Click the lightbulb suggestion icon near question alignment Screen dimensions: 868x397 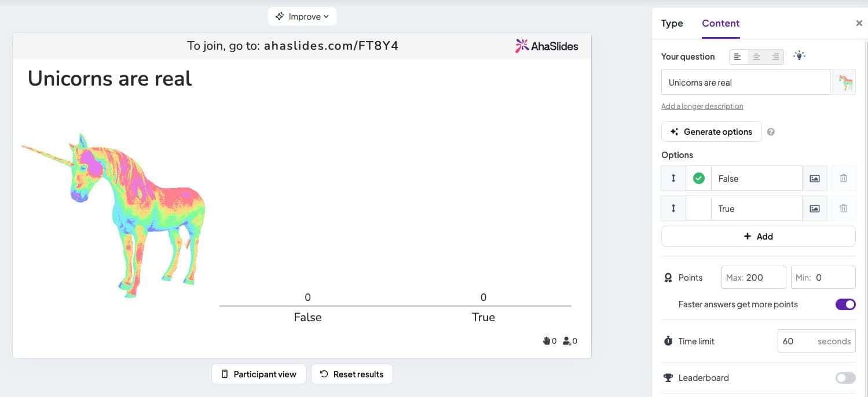click(799, 56)
